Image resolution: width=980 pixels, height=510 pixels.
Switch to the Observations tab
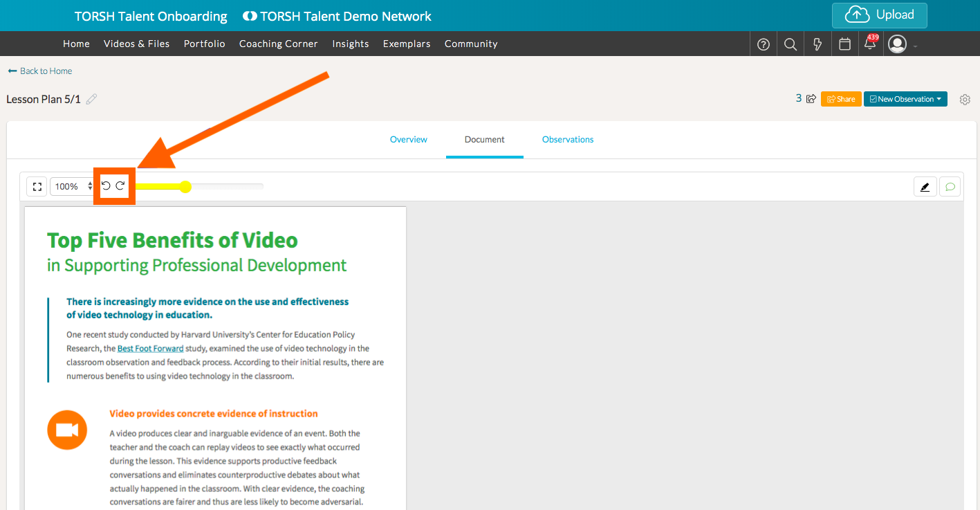coord(568,139)
